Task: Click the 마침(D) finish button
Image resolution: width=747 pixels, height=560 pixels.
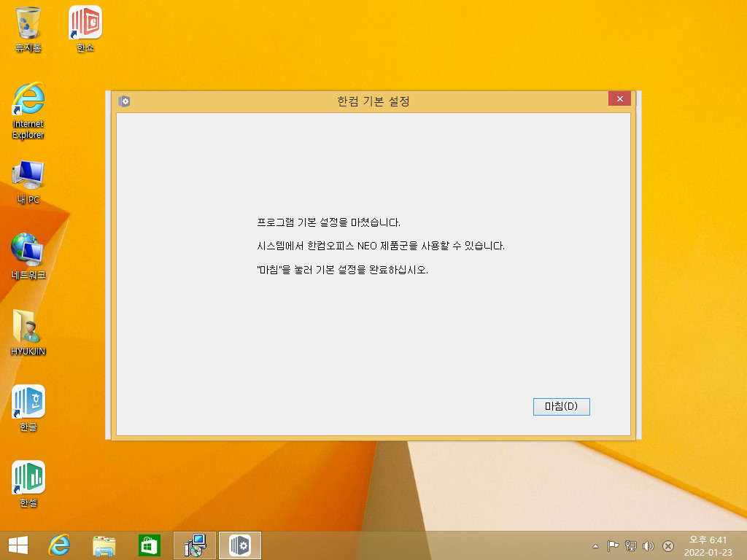Action: (561, 407)
